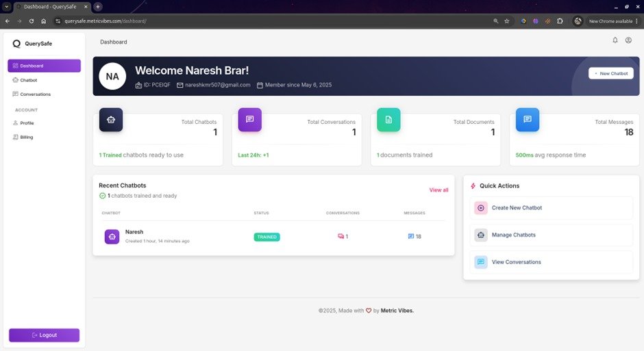This screenshot has height=351, width=644.
Task: Open the browser extensions puzzle icon
Action: coord(560,21)
